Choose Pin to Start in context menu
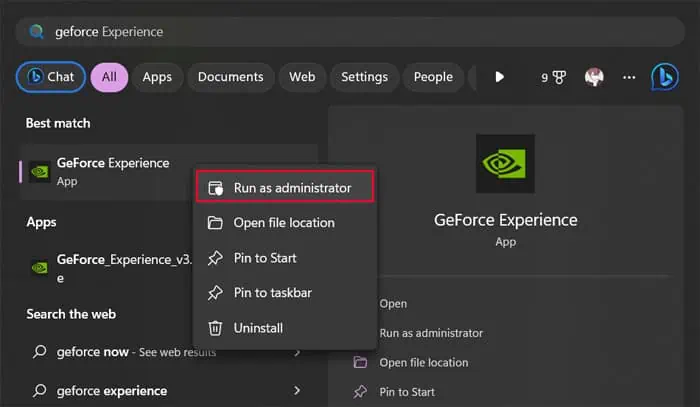Image resolution: width=700 pixels, height=407 pixels. (285, 258)
